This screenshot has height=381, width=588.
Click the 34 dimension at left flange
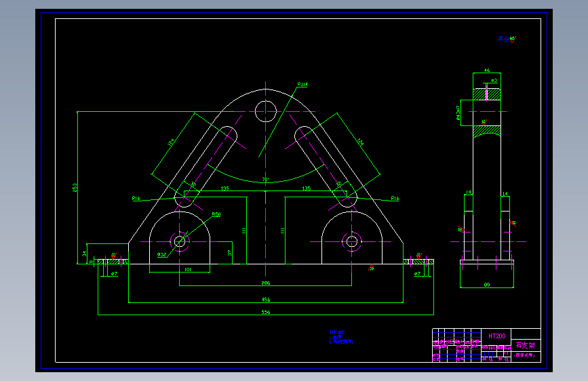pos(84,254)
